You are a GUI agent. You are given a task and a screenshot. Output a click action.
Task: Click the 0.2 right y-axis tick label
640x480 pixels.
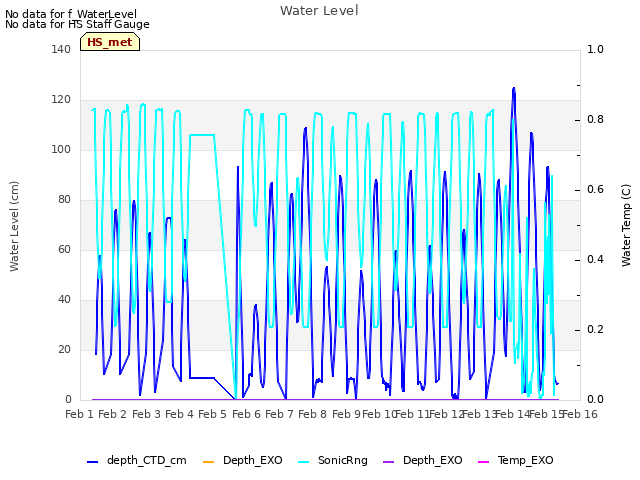[x=595, y=329]
